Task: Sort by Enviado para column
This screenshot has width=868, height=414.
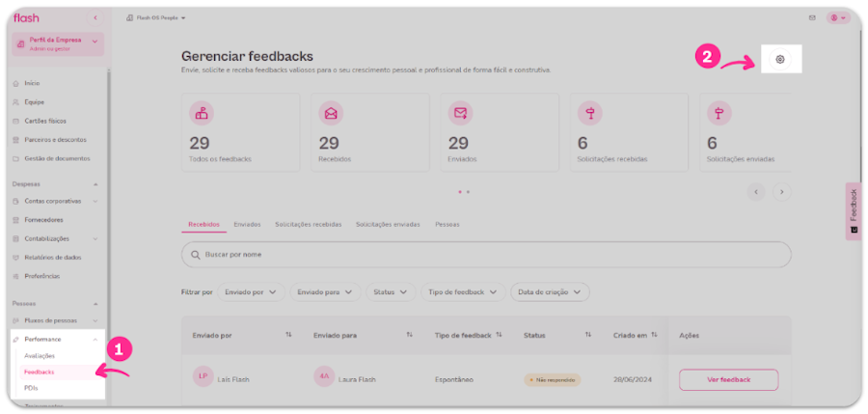Action: (410, 335)
